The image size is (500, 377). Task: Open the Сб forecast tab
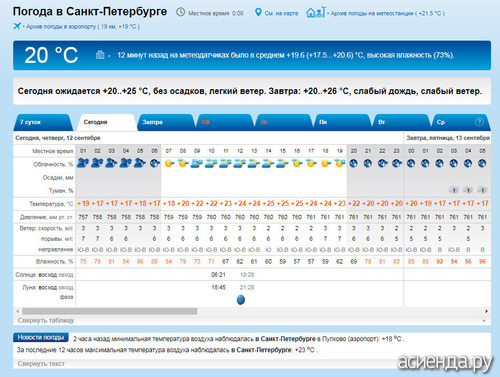(x=224, y=122)
